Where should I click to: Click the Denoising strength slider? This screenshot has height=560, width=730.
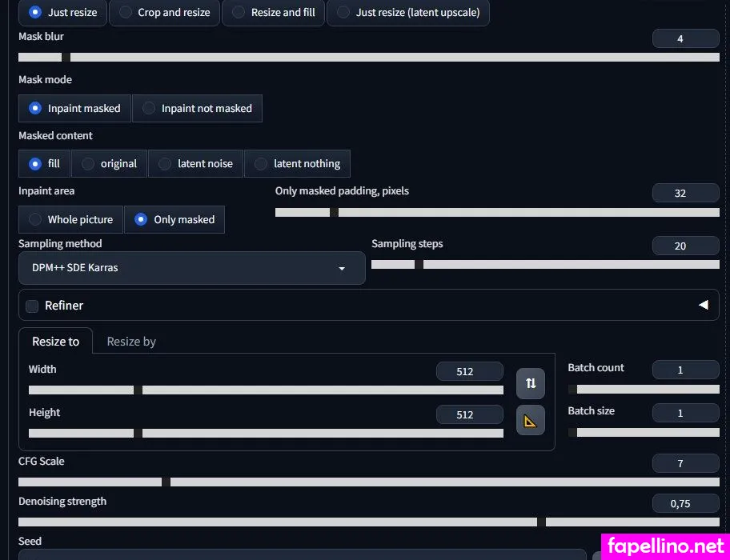[x=369, y=522]
